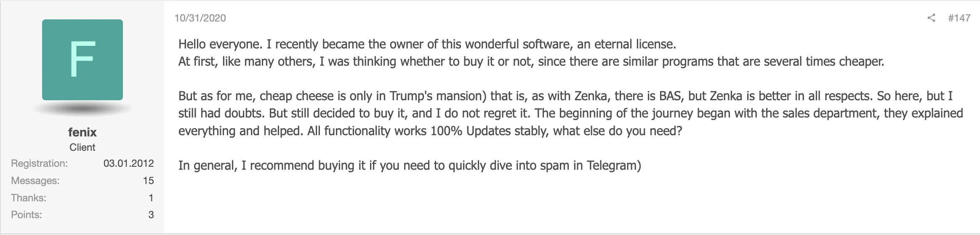The width and height of the screenshot is (980, 235).
Task: Click the share icon beside post #147
Action: [931, 18]
